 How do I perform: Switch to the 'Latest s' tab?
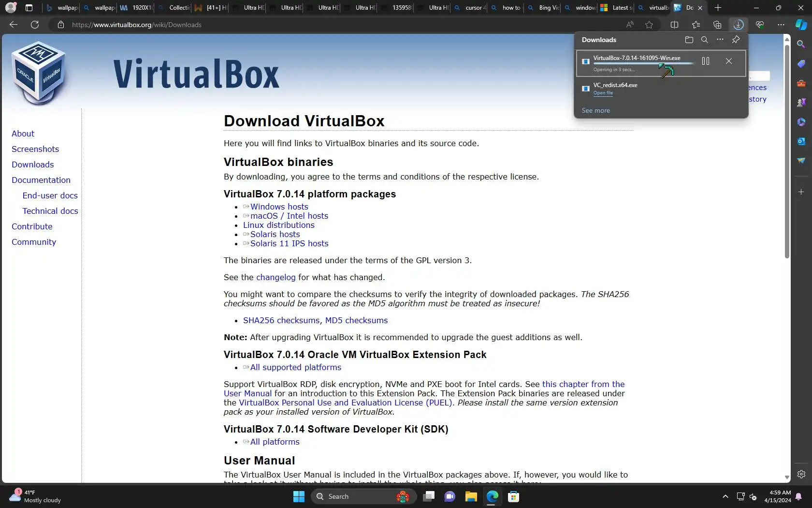(616, 8)
